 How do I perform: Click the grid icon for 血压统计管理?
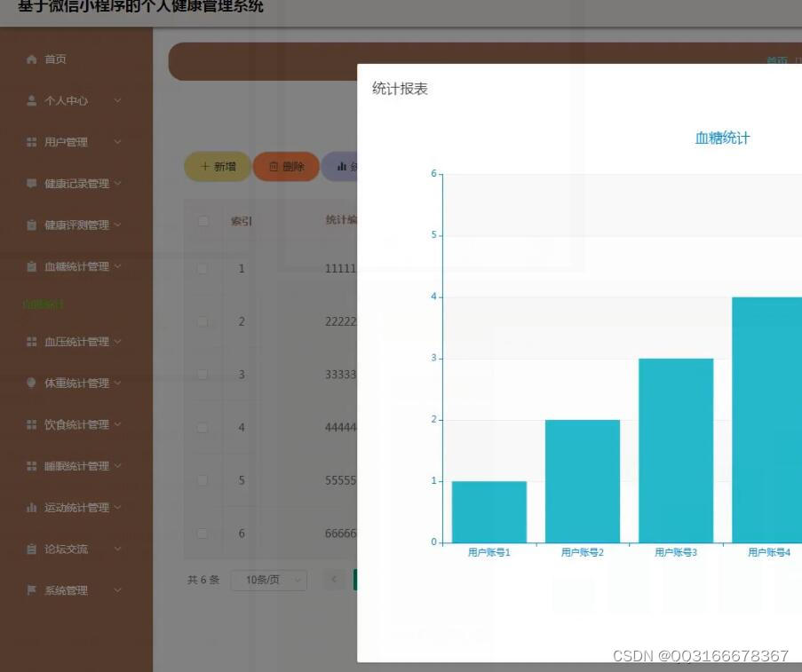click(32, 342)
